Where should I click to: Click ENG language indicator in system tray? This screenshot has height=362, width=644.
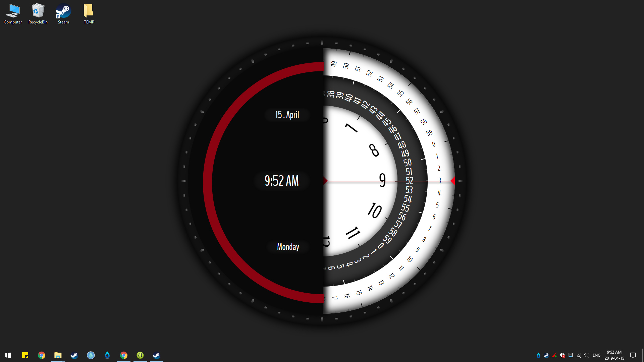pyautogui.click(x=596, y=355)
